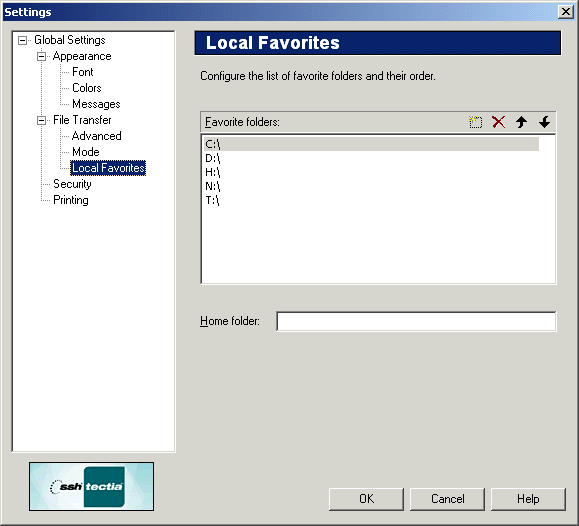Click into the Home folder field
Viewport: 579px width, 526px height.
[416, 321]
